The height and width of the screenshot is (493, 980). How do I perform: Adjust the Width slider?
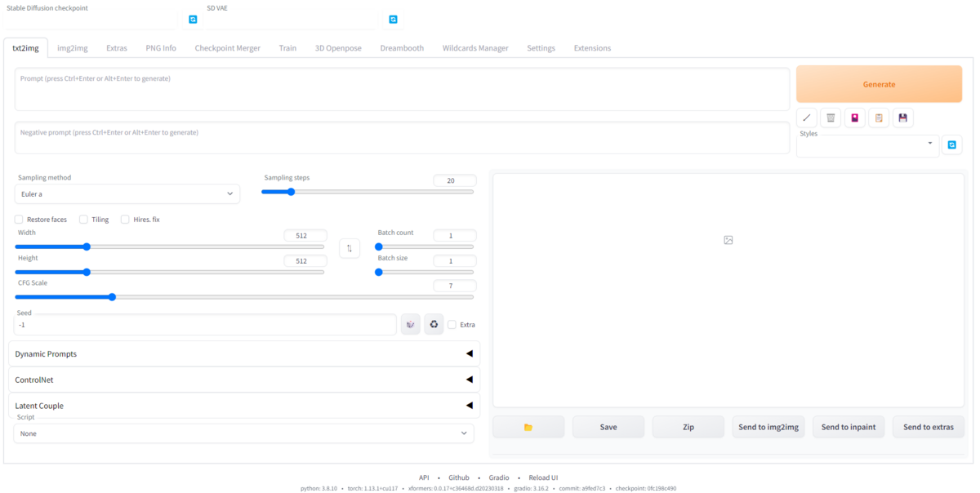click(170, 246)
